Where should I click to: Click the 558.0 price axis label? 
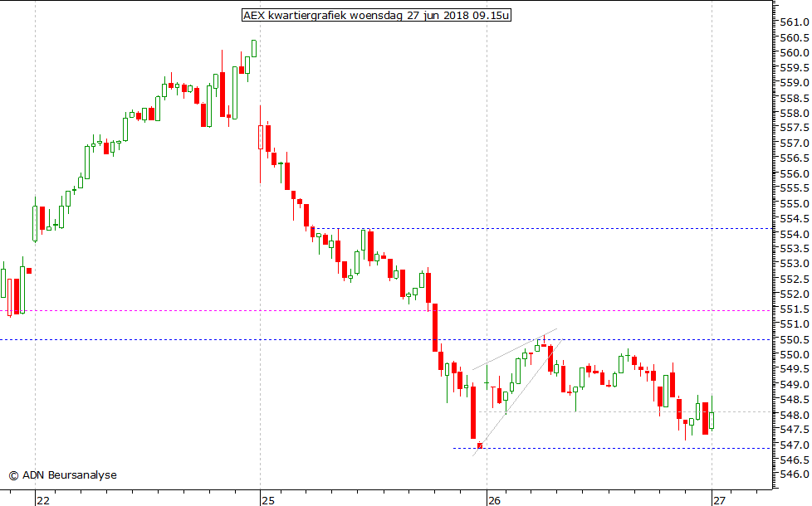[795, 114]
